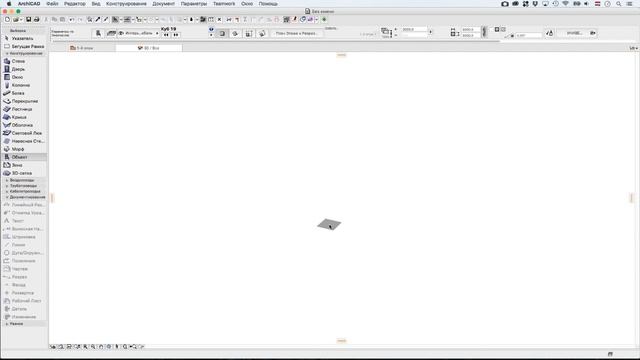This screenshot has height=360, width=640.
Task: Select the Линия (Line) tool
Action: click(x=24, y=245)
